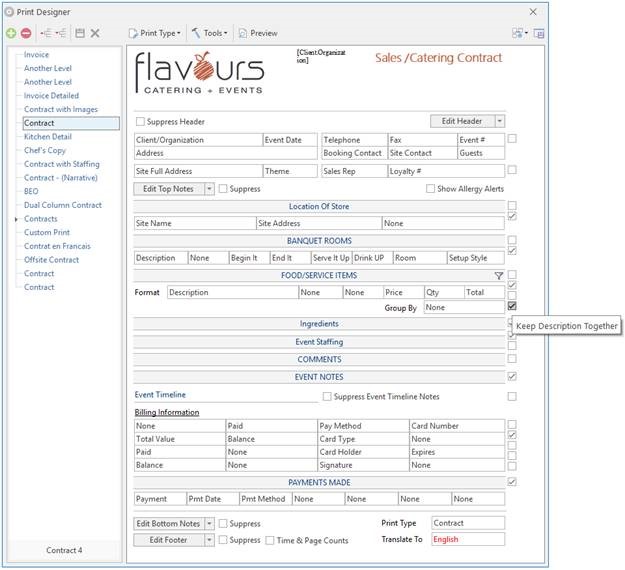Select Kitchen Detail in the list
Image resolution: width=625 pixels, height=570 pixels.
[48, 137]
